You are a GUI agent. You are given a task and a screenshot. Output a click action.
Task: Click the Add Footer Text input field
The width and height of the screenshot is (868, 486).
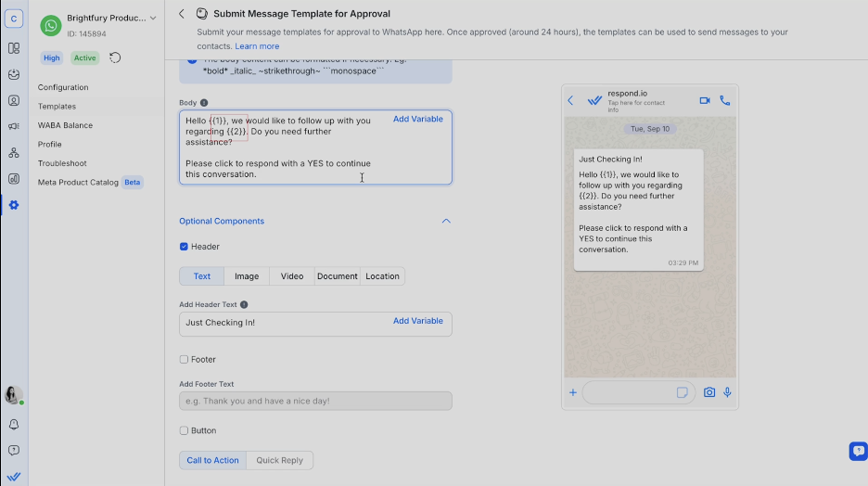point(315,402)
